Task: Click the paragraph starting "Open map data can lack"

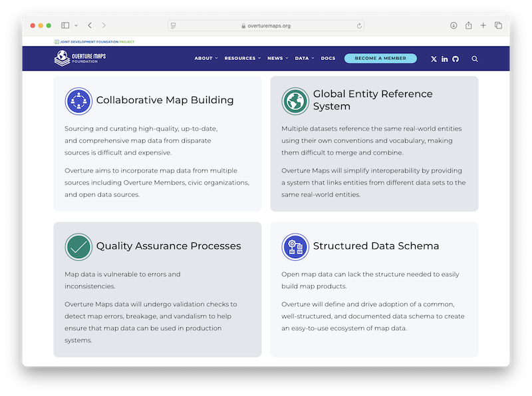Action: (370, 280)
